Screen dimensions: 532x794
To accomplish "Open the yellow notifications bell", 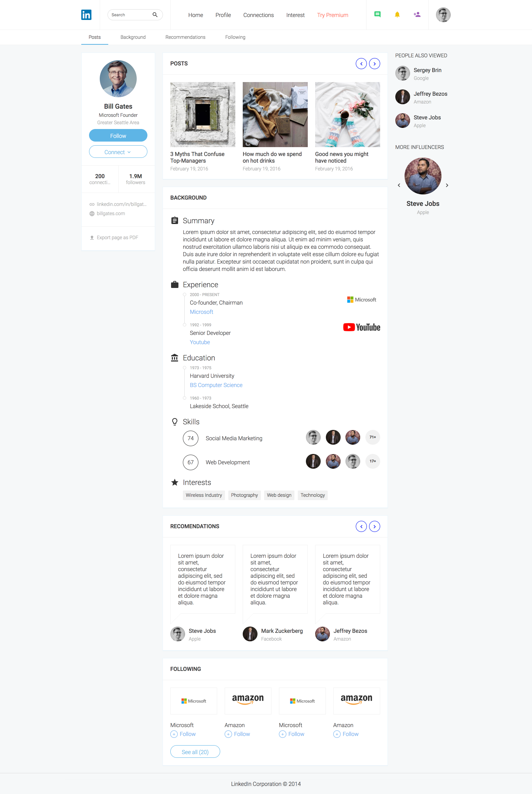I will 397,14.
